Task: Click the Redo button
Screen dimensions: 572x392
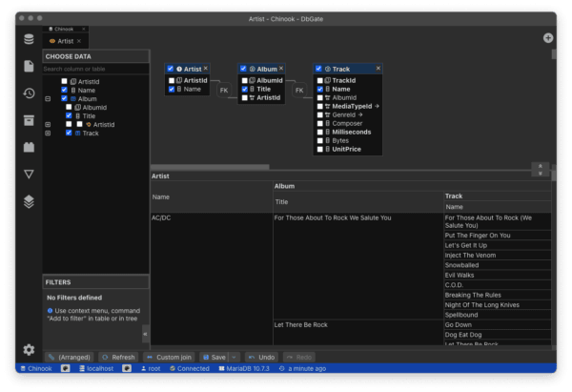Action: 299,357
